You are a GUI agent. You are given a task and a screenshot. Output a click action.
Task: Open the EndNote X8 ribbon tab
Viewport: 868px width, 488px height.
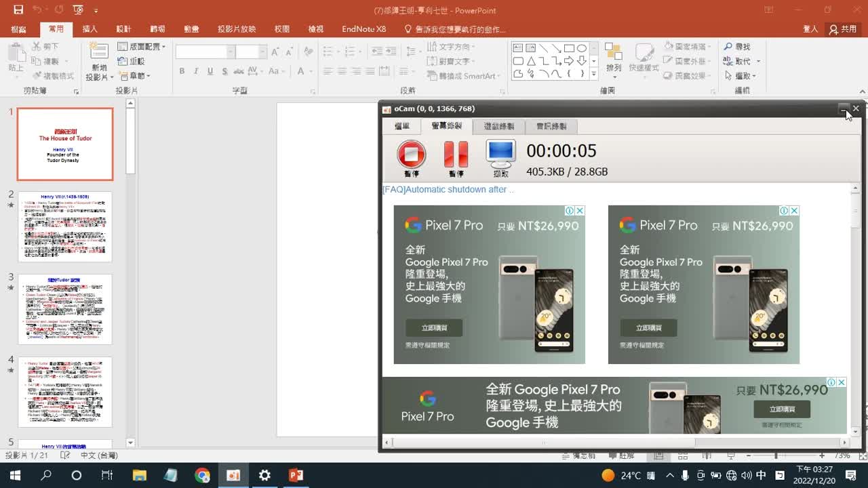coord(364,29)
